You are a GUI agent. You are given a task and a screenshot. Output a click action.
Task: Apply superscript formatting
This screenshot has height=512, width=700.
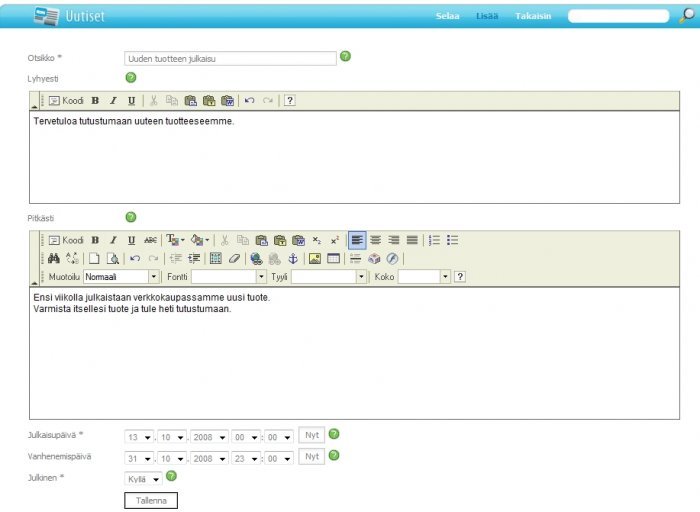pos(335,240)
